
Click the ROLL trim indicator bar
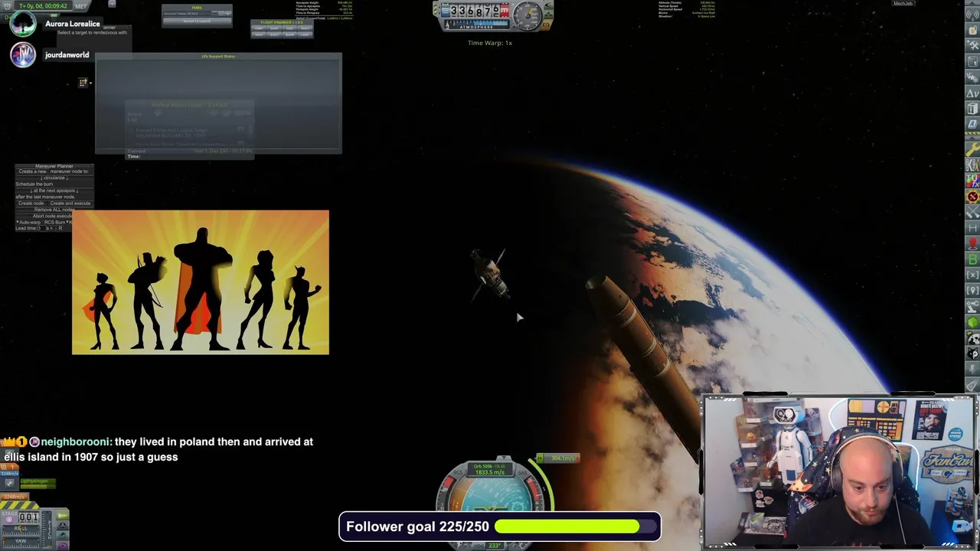coord(21,530)
